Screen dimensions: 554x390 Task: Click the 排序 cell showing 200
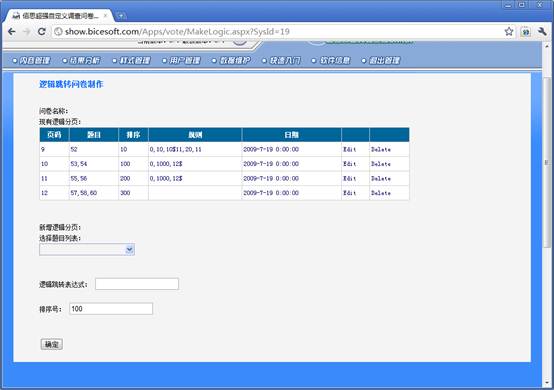coord(133,178)
